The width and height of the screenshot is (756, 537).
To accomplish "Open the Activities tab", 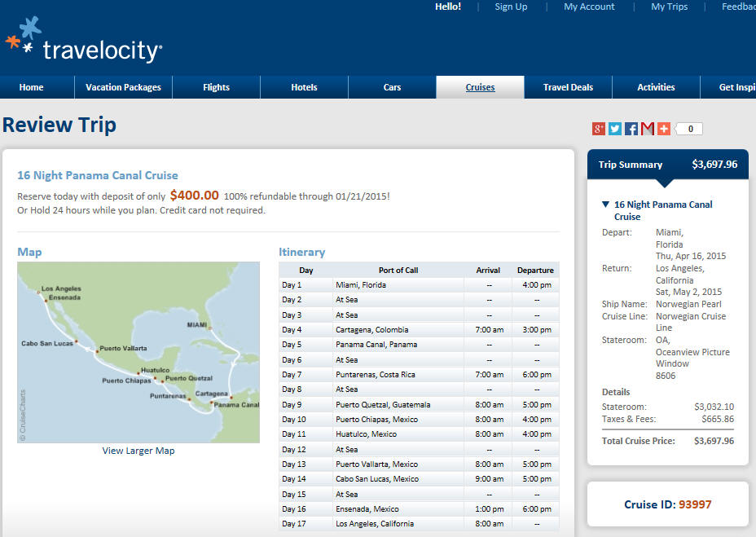I will coord(656,87).
